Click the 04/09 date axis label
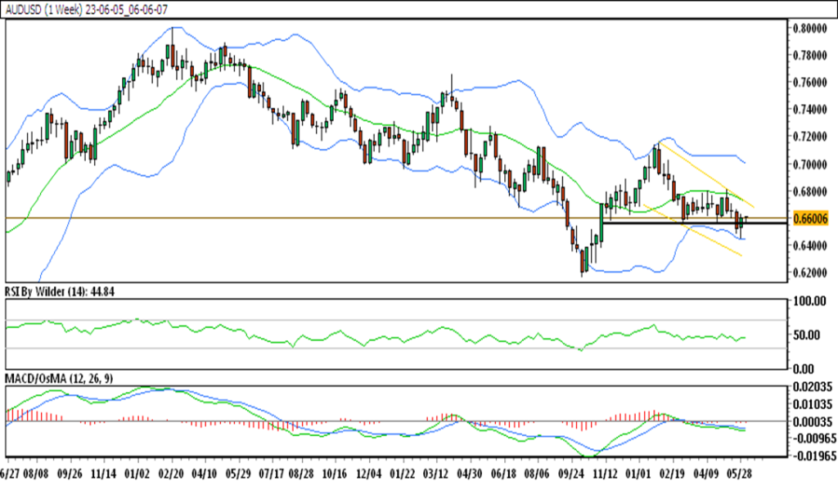Screen dimensions: 838x504 click(x=706, y=475)
